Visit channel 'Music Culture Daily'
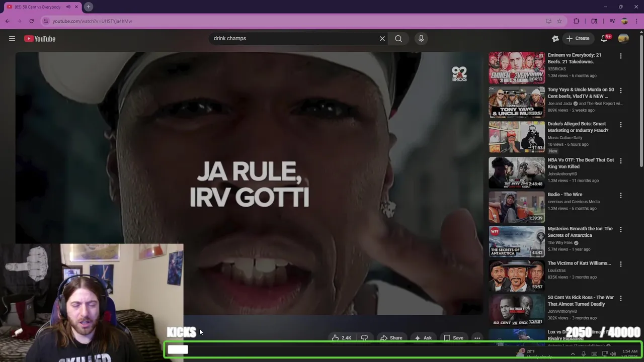Image resolution: width=644 pixels, height=362 pixels. (565, 137)
